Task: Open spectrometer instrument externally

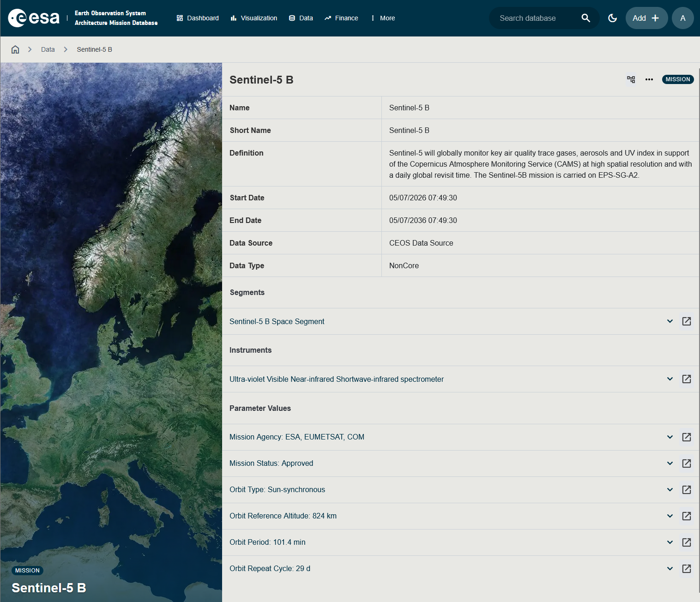Action: tap(687, 379)
